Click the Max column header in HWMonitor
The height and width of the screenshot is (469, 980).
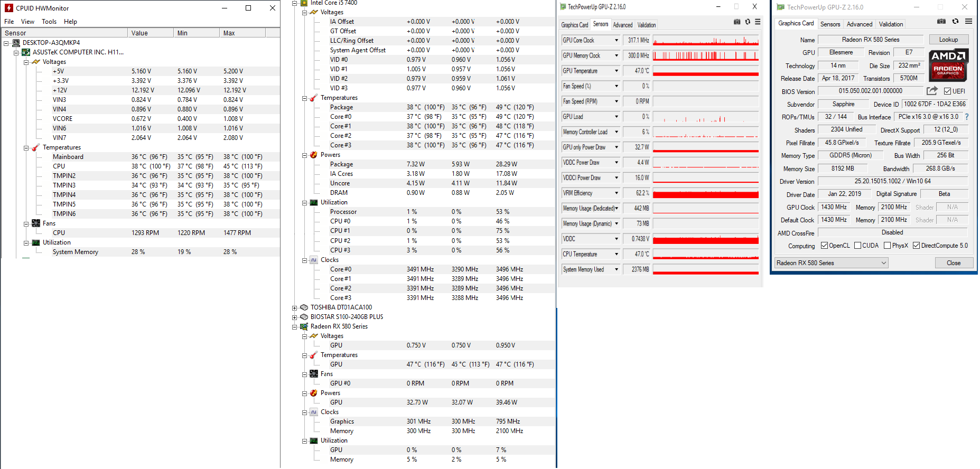pos(242,33)
